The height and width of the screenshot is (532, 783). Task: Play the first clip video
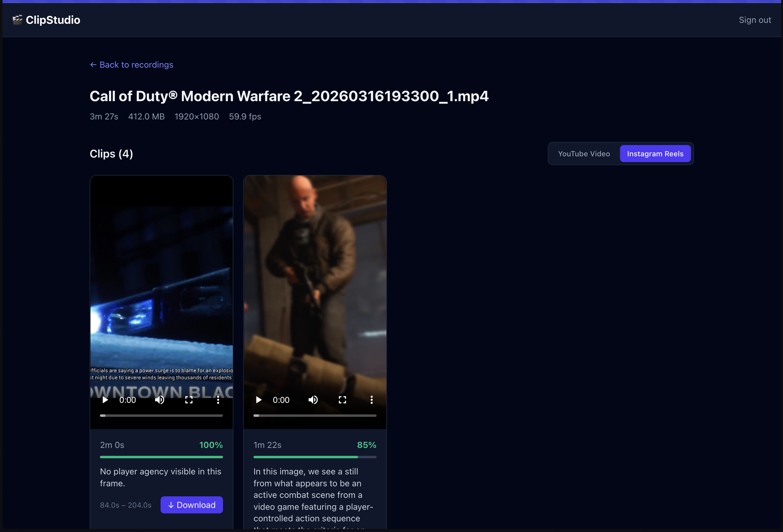(x=105, y=400)
